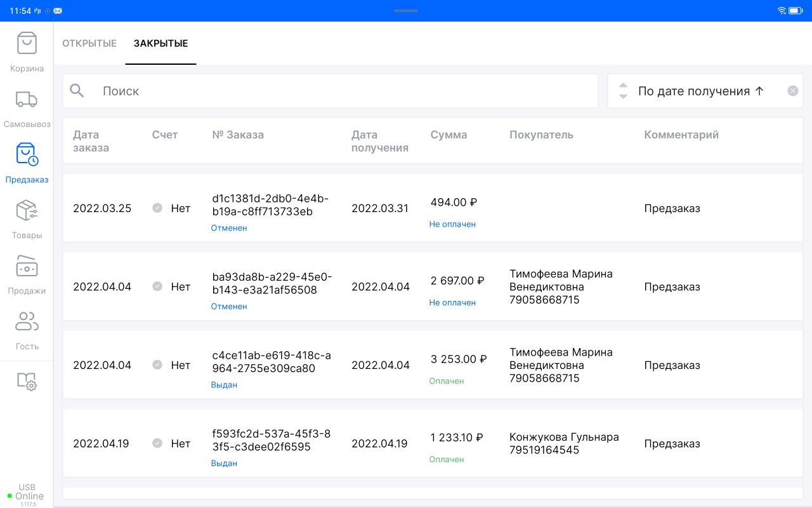Click buyer Тимофеева Марина in 3 253.00 row
812x508 pixels.
coord(561,365)
